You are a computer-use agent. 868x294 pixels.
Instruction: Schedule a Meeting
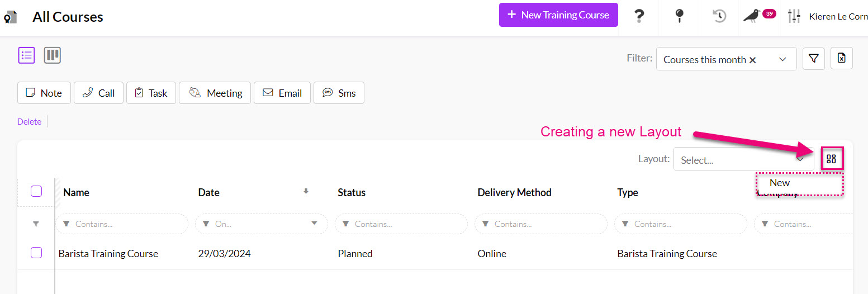click(215, 93)
